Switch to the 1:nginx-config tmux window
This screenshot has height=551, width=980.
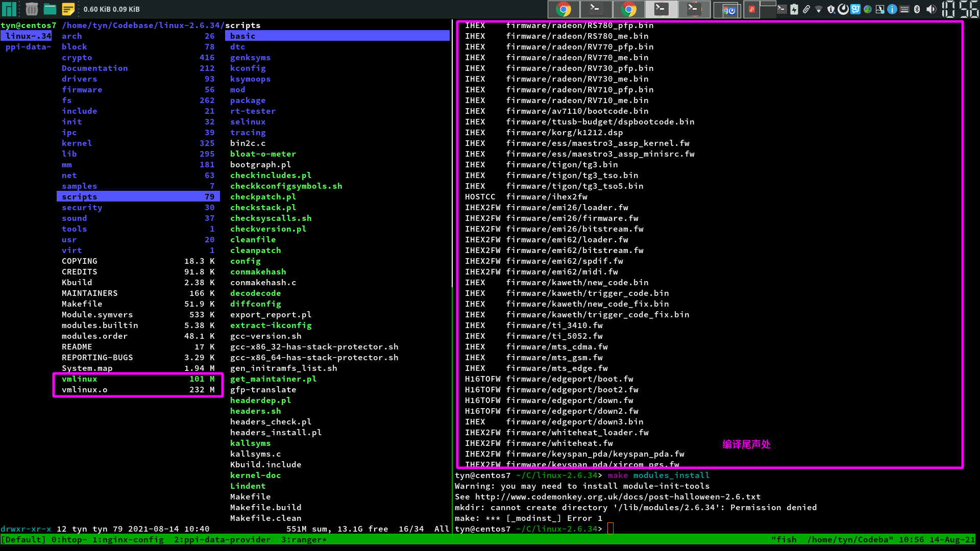point(128,540)
